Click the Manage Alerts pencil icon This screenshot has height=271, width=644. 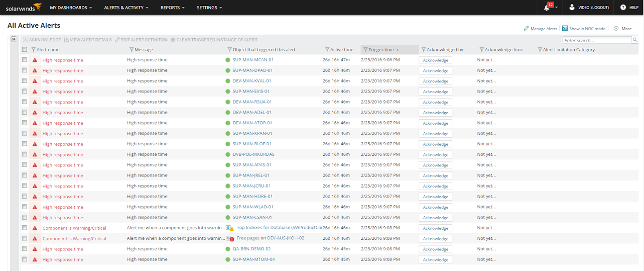click(x=526, y=29)
